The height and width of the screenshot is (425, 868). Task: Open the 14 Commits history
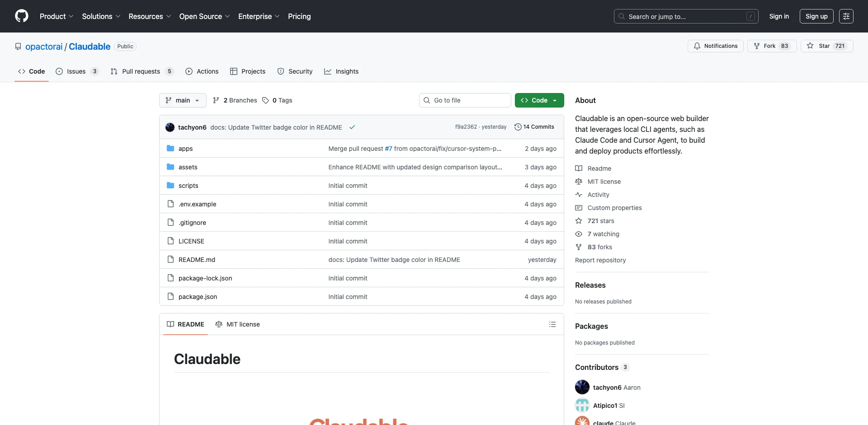point(534,127)
